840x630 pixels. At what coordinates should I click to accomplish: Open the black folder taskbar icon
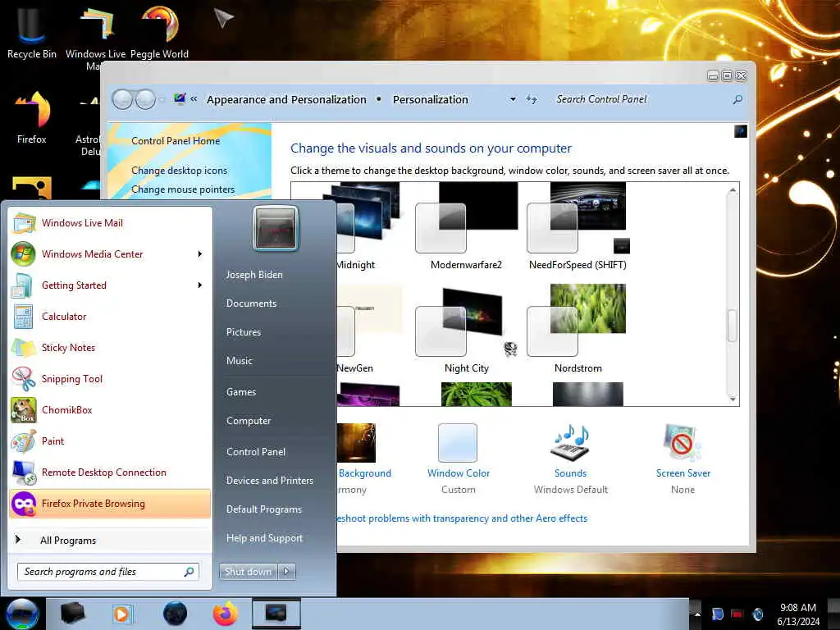72,614
